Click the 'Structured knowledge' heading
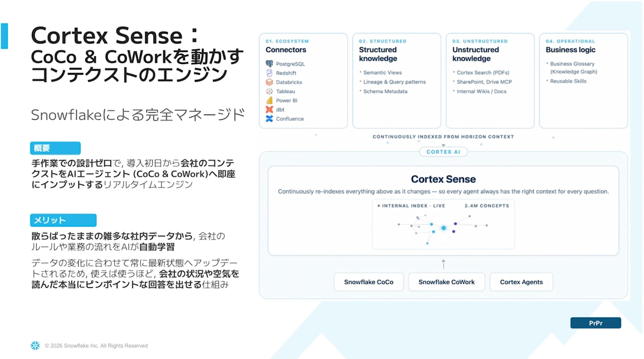 378,54
